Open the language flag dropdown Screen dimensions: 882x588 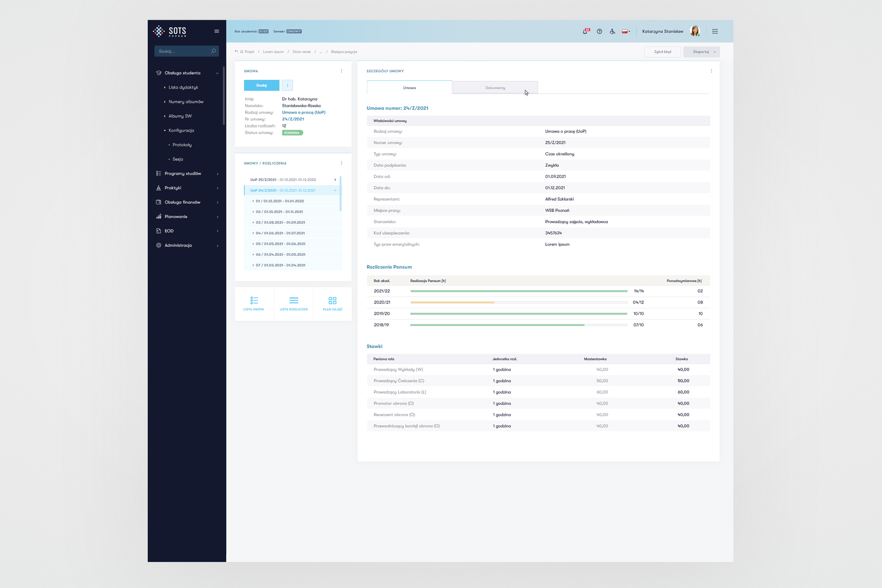[626, 31]
